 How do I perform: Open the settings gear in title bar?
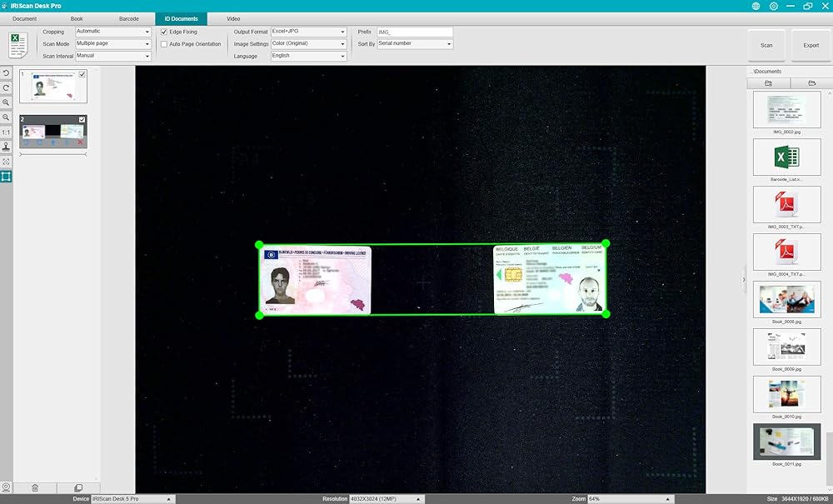(x=774, y=6)
